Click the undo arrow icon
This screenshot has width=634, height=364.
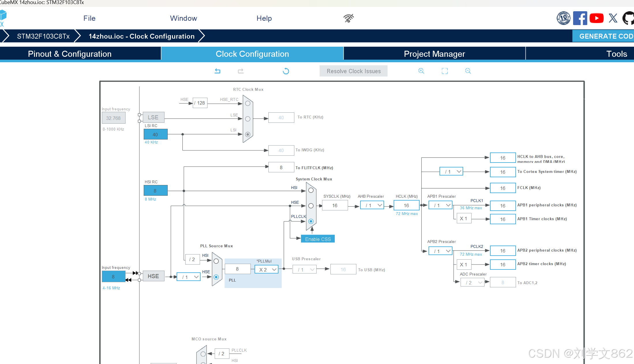[218, 71]
